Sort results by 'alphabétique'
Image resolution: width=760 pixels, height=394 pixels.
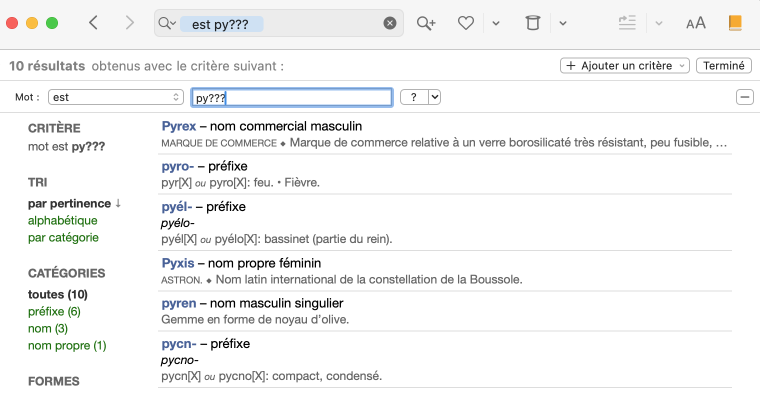(63, 221)
